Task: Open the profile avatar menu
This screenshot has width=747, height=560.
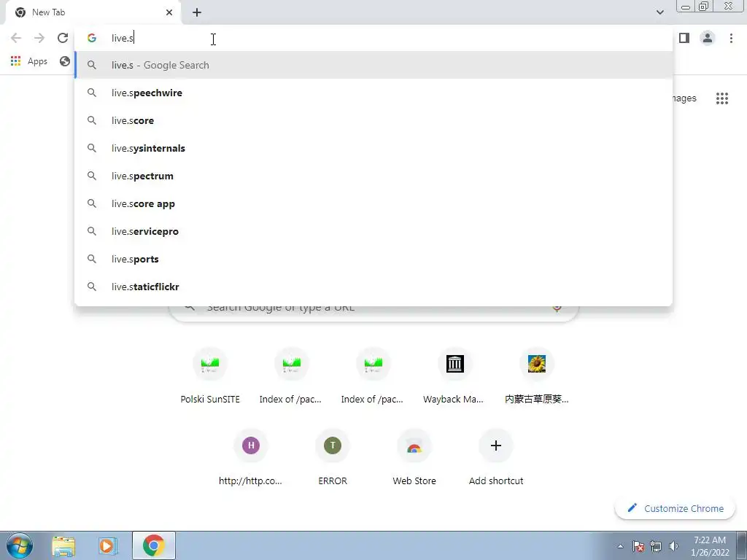Action: [708, 38]
